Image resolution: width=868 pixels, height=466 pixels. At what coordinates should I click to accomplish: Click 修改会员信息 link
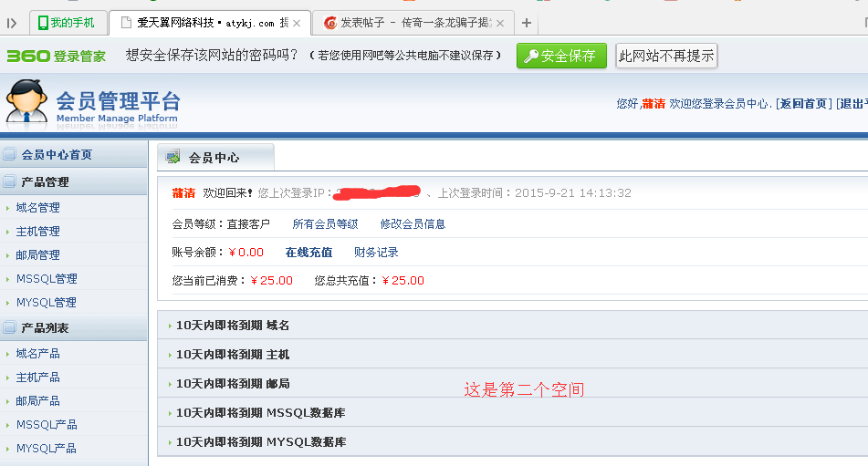(x=413, y=224)
